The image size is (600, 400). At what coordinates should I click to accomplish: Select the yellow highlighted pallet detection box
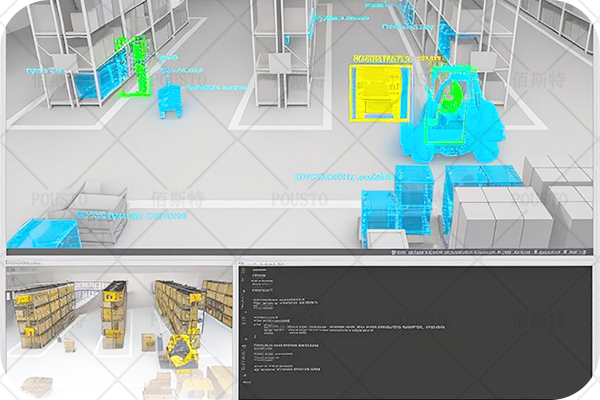click(378, 92)
